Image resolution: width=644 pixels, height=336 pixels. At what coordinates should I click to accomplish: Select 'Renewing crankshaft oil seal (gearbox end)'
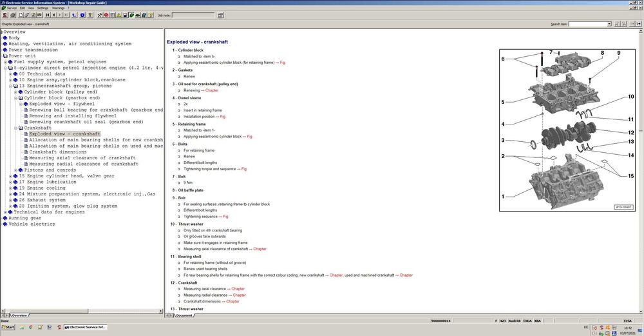point(86,122)
